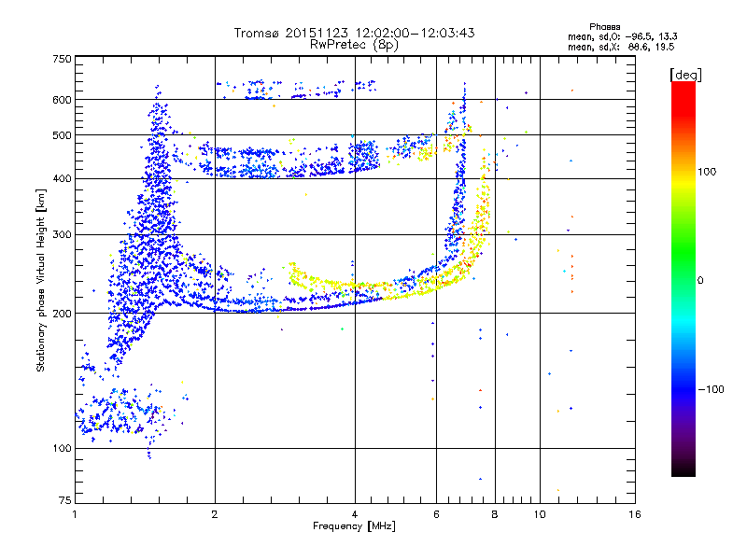Click the black bottom of the color bar

click(684, 469)
